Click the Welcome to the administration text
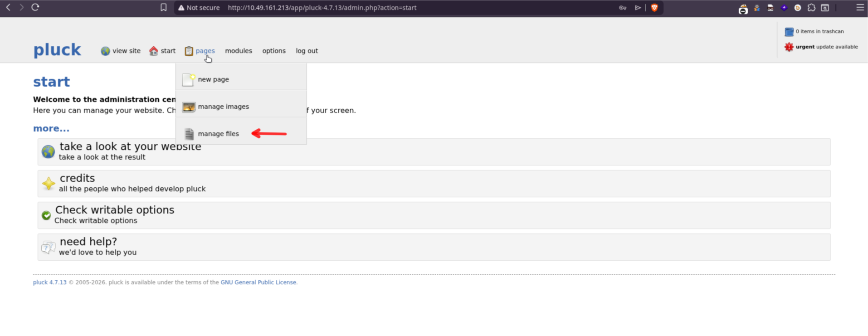This screenshot has height=336, width=868. (104, 99)
